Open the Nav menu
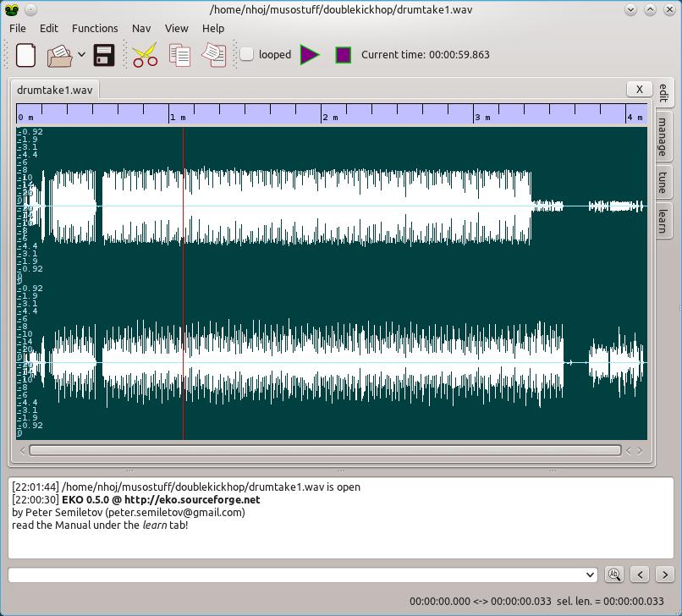Screen dimensions: 682x616 point(141,28)
